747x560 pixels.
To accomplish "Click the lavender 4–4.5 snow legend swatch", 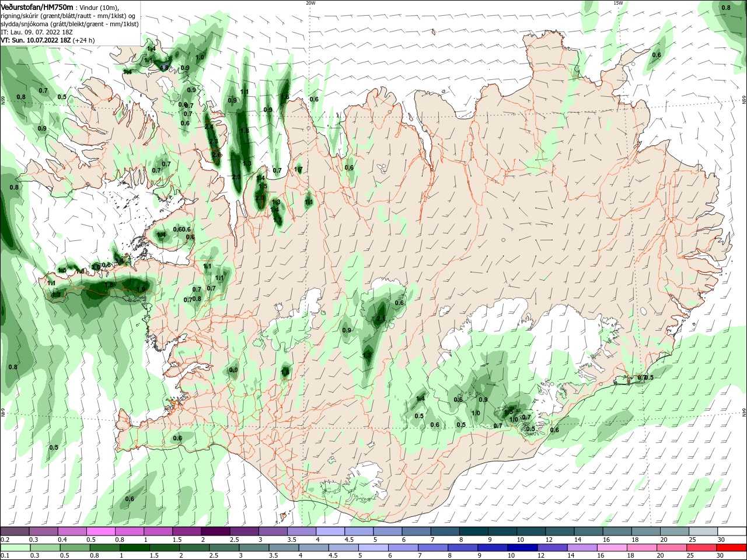I will click(330, 531).
